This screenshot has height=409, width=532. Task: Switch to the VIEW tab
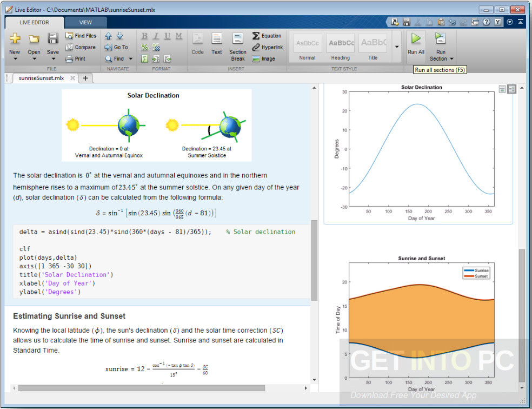point(85,22)
